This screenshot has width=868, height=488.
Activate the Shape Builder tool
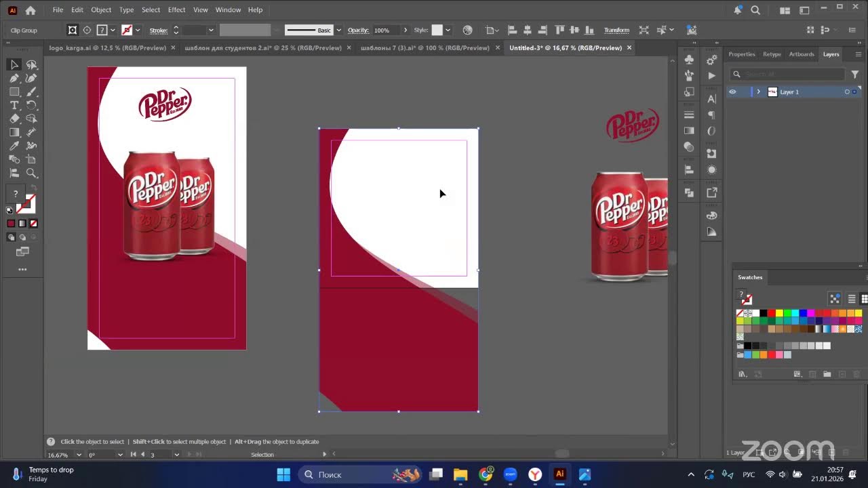[31, 119]
